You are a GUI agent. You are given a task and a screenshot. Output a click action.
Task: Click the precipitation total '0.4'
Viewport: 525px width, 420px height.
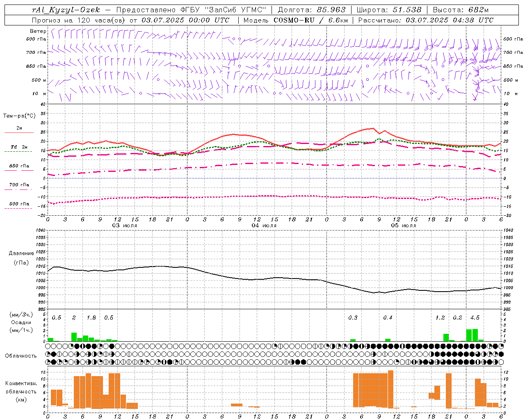click(x=388, y=318)
